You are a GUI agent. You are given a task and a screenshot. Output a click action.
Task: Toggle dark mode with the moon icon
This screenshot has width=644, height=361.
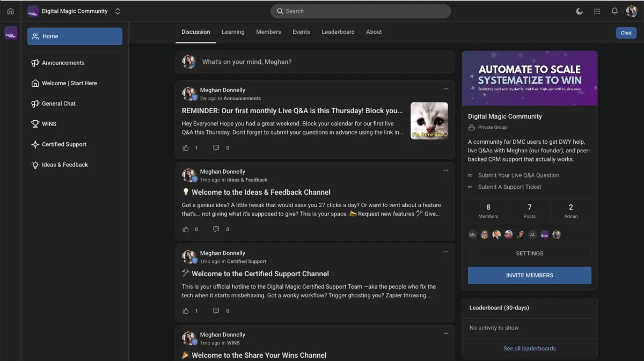(x=580, y=11)
